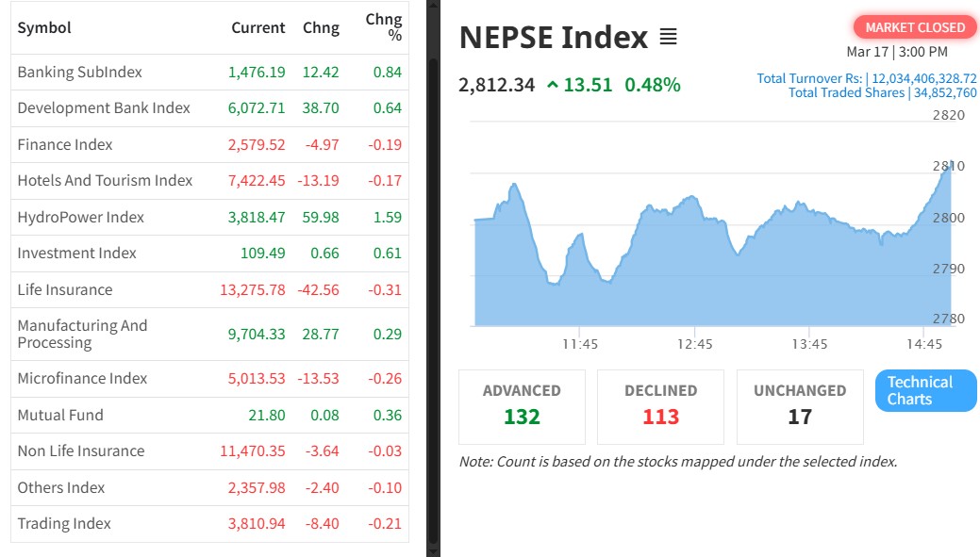Click the Unchanged 17 stocks box

tap(800, 406)
